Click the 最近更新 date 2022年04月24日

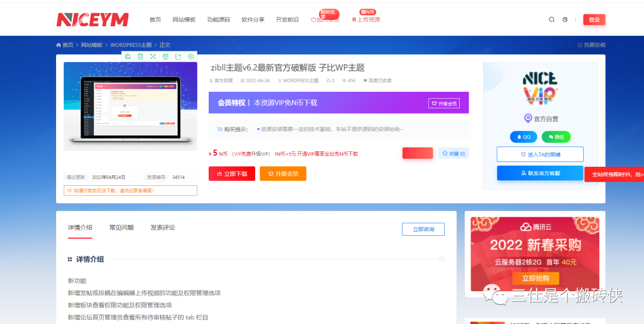109,177
